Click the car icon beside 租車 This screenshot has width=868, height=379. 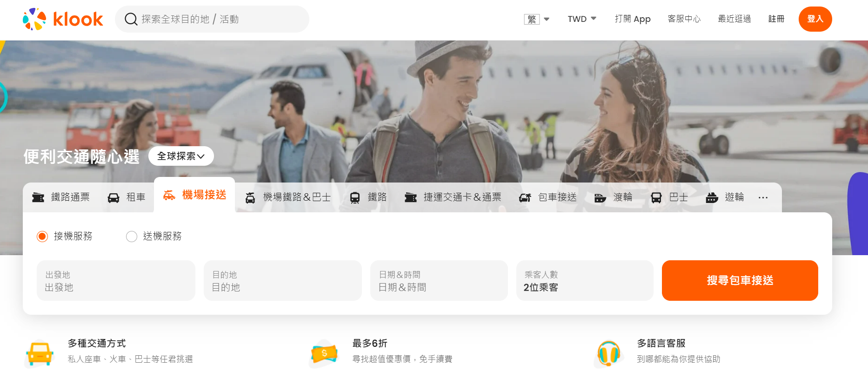[x=114, y=198]
